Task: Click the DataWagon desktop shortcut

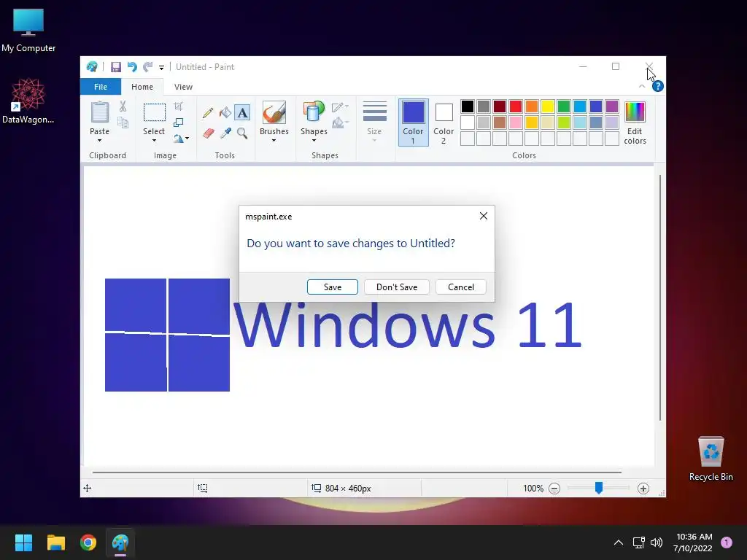Action: tap(28, 101)
